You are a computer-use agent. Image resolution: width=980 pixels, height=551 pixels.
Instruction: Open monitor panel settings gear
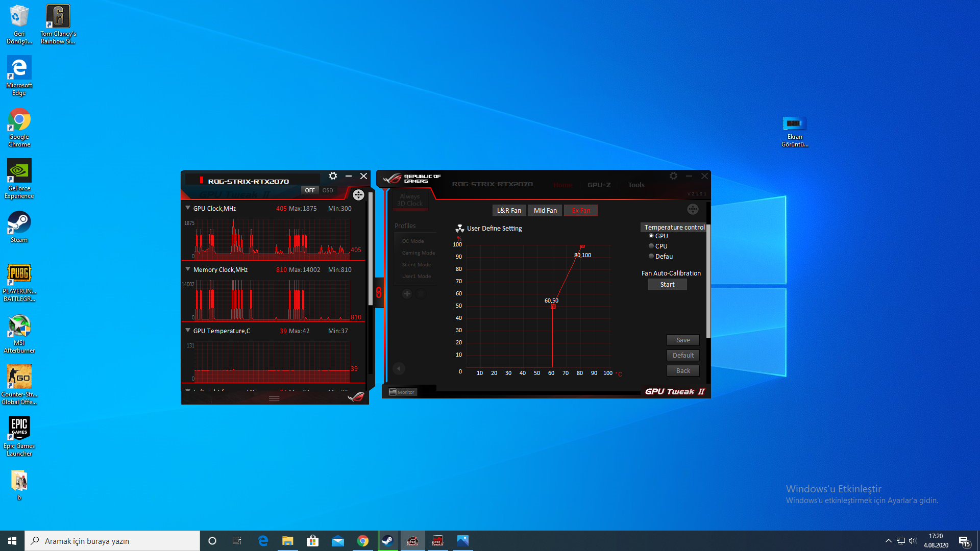[333, 176]
